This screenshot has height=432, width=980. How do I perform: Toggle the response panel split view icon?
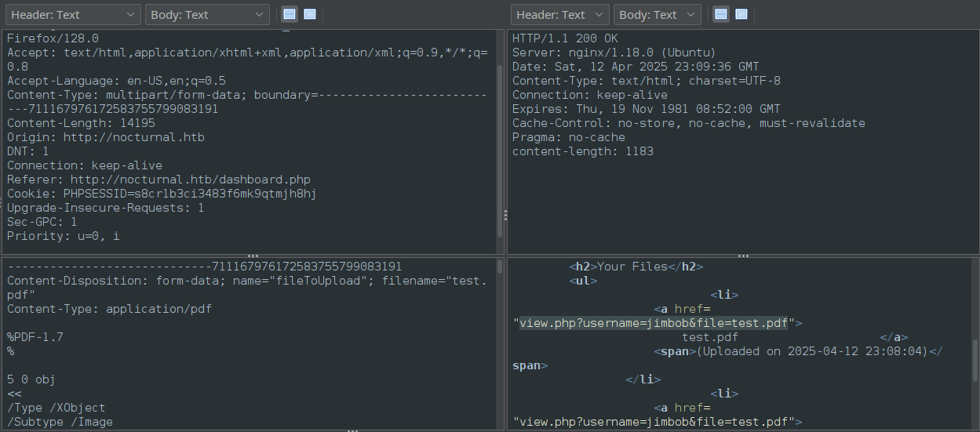point(721,14)
